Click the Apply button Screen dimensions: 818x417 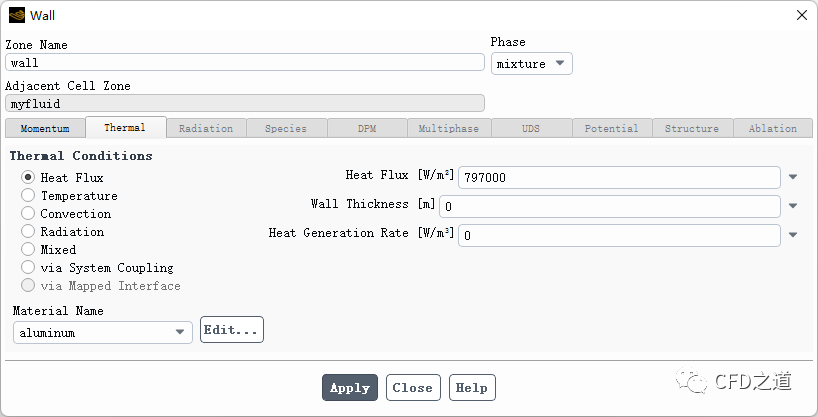(350, 388)
